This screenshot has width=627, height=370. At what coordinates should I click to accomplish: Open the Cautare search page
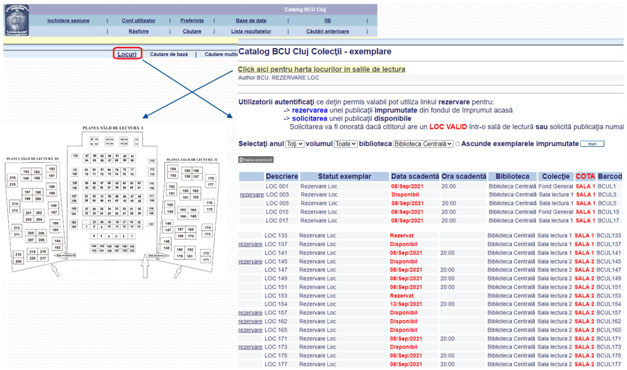click(x=192, y=31)
